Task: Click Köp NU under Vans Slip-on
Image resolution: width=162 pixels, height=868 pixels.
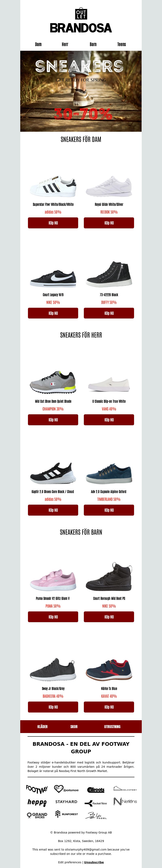Action: [109, 420]
